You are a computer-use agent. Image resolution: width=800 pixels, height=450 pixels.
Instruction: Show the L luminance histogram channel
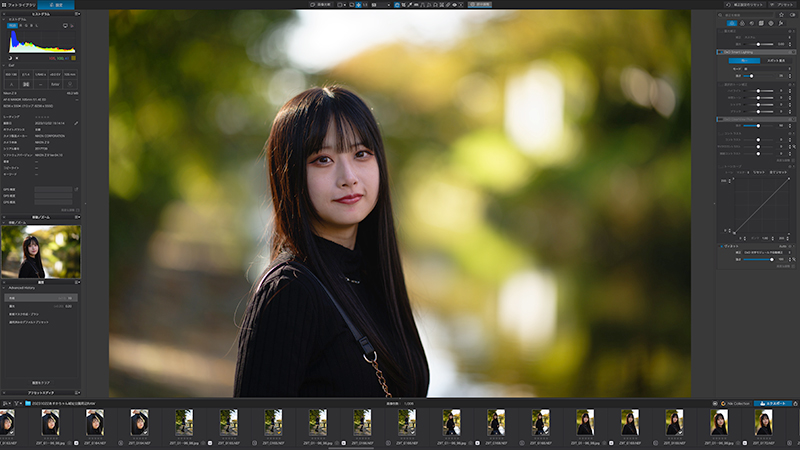click(37, 26)
